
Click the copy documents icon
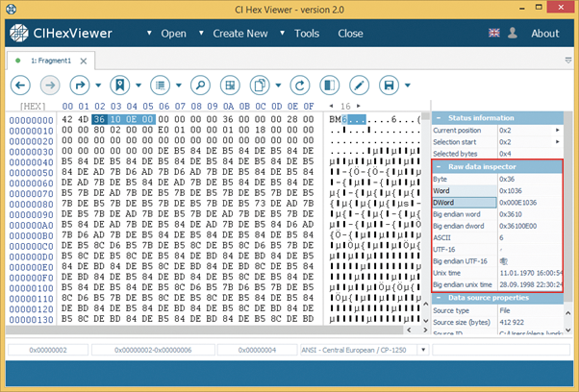tap(260, 86)
